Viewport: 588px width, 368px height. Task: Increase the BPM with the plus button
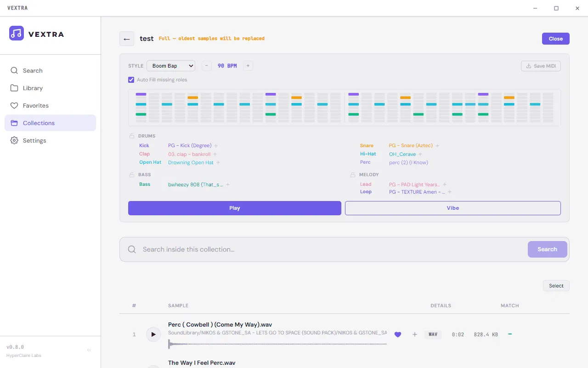(248, 66)
